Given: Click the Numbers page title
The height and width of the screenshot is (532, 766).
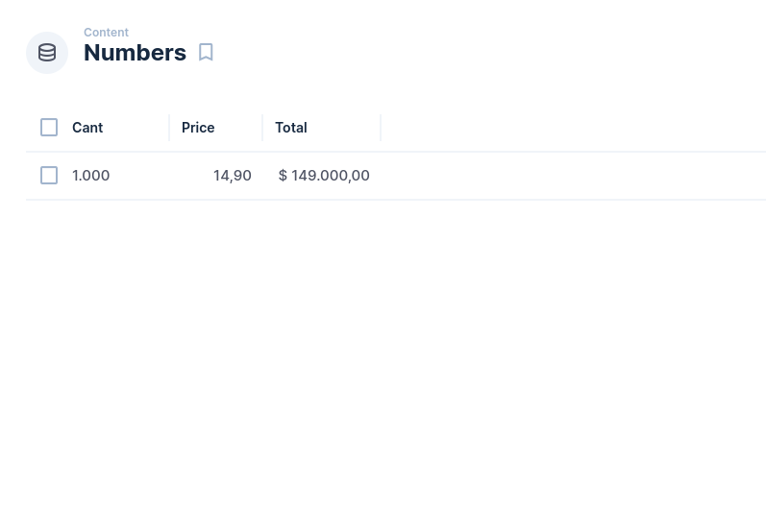Looking at the screenshot, I should pyautogui.click(x=135, y=53).
